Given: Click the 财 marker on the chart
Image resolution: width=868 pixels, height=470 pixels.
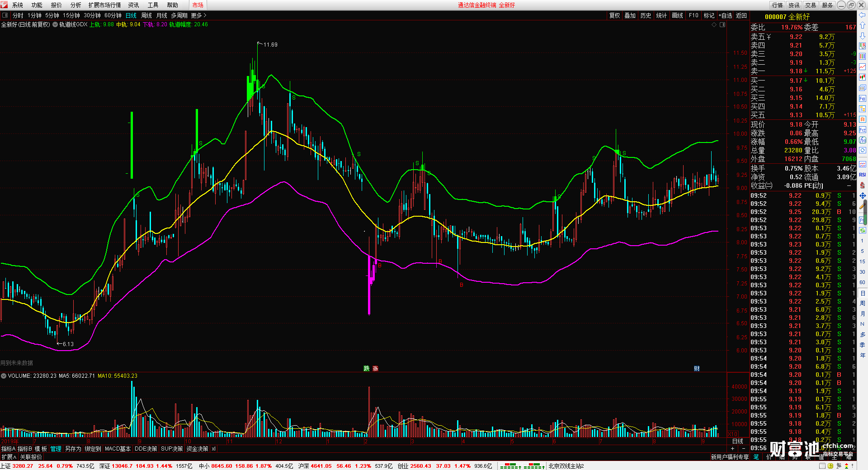Looking at the screenshot, I should coord(697,368).
